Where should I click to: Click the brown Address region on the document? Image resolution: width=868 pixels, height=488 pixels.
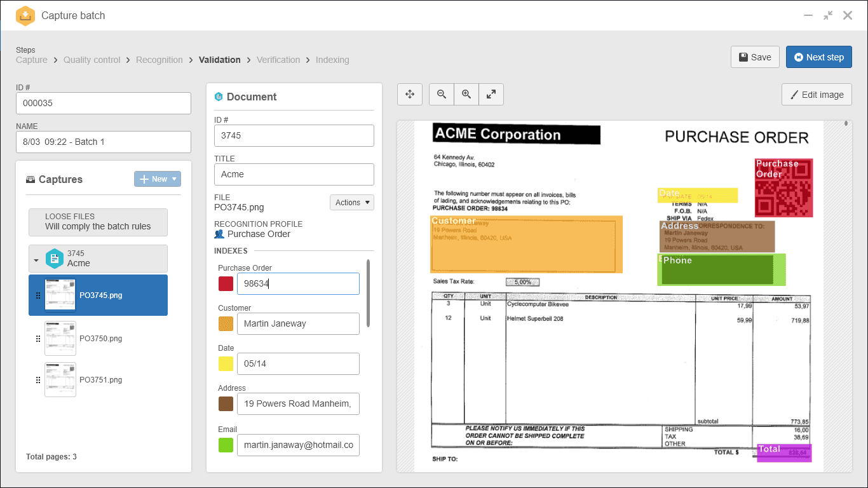(717, 237)
